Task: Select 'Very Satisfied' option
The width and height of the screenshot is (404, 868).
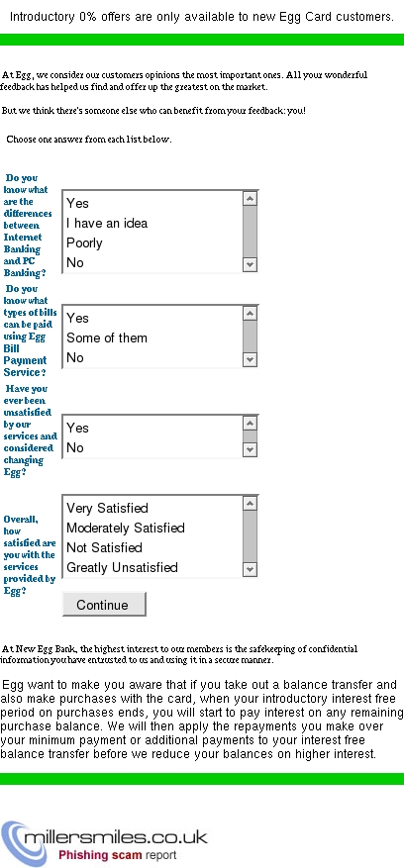Action: [107, 508]
